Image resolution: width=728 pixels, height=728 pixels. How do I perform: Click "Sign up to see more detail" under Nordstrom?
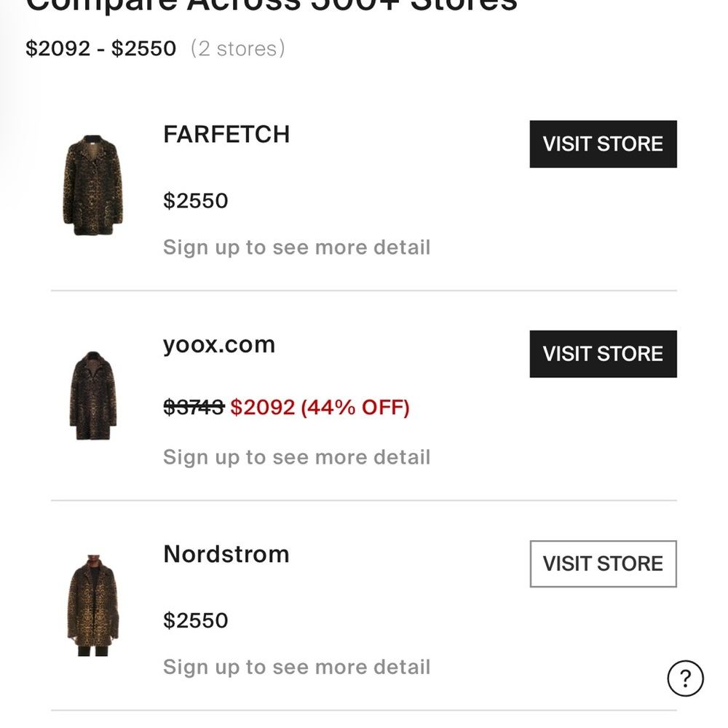[x=296, y=667]
